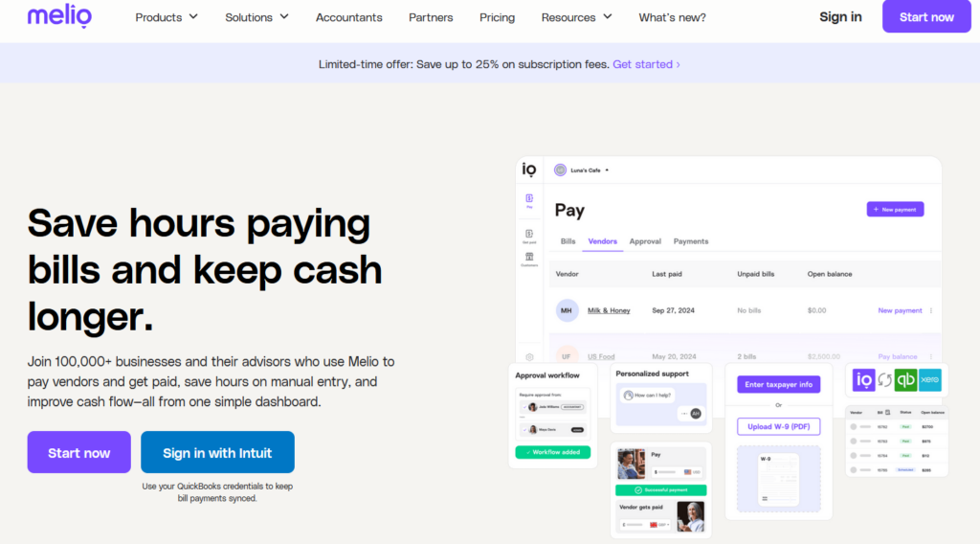Image resolution: width=980 pixels, height=544 pixels.
Task: Switch to the Approval tab
Action: [645, 241]
